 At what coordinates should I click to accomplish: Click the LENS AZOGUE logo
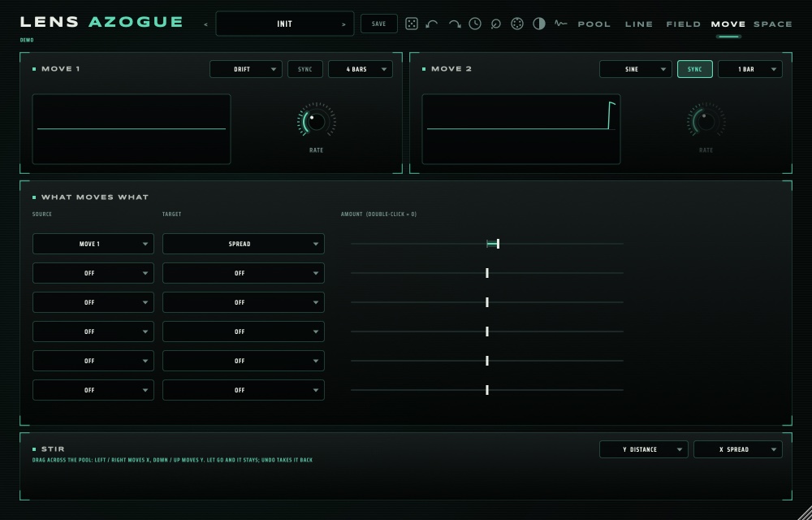click(x=101, y=22)
